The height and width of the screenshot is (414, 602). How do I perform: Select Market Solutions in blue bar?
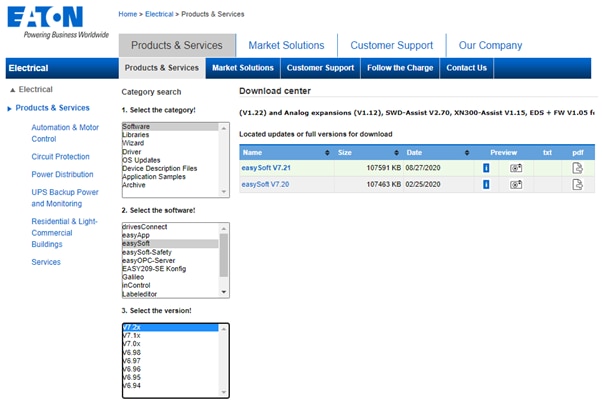point(243,68)
